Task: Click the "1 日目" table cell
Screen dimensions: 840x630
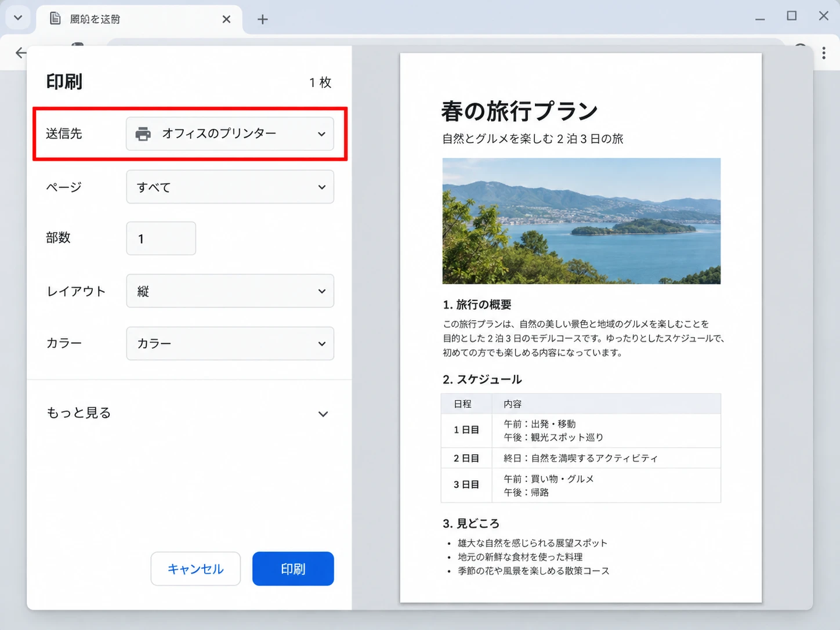Action: (466, 430)
